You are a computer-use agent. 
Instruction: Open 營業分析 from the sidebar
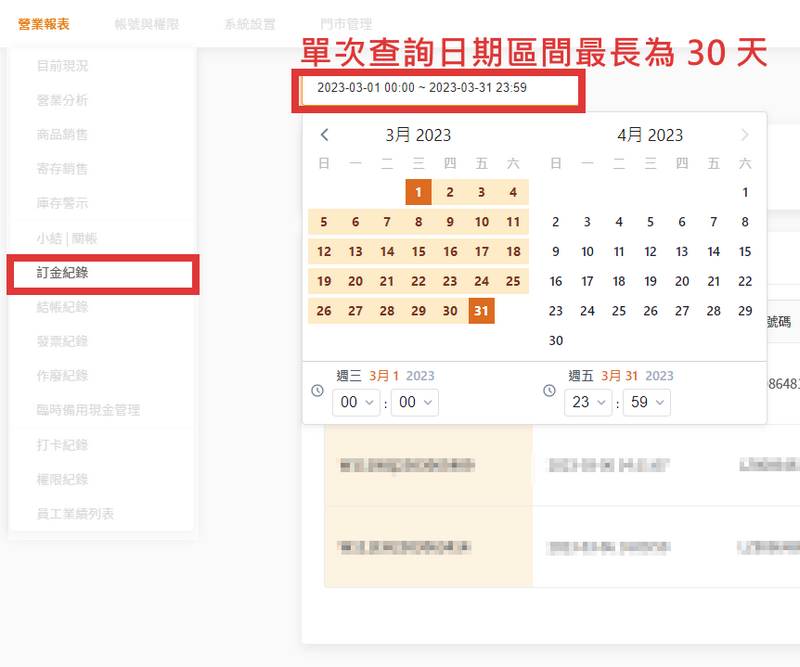coord(62,100)
